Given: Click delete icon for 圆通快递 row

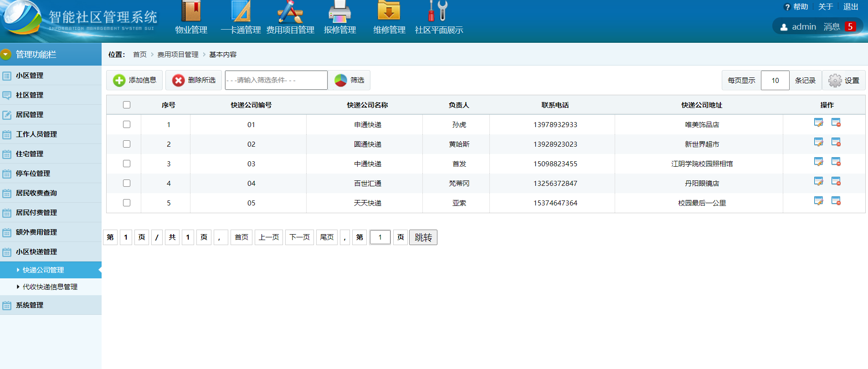Looking at the screenshot, I should [836, 143].
